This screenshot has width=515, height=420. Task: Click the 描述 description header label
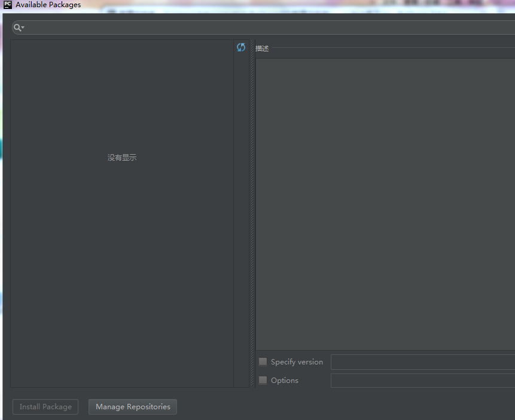(262, 48)
